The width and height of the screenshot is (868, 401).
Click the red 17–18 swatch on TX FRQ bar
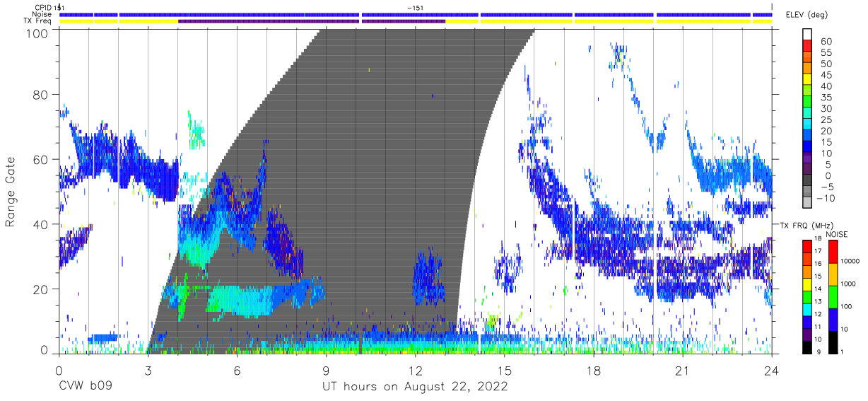tap(807, 246)
